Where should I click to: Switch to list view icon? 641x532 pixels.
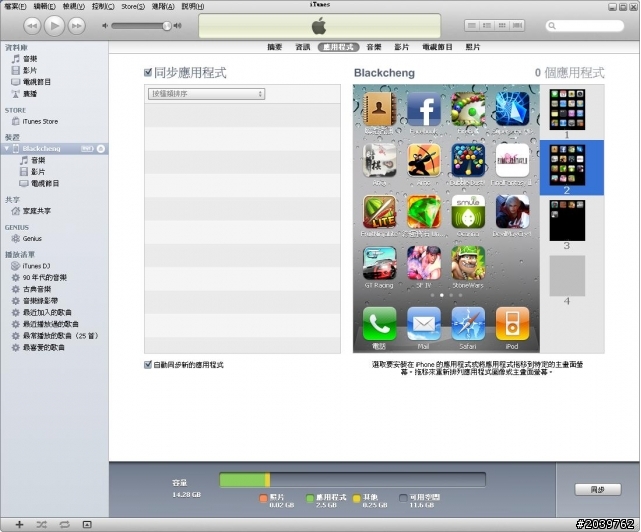click(x=472, y=26)
